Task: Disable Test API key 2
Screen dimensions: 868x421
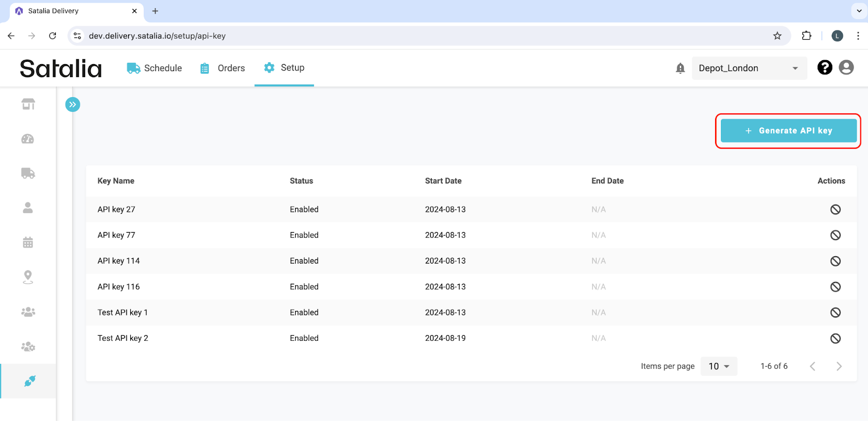Action: click(835, 339)
